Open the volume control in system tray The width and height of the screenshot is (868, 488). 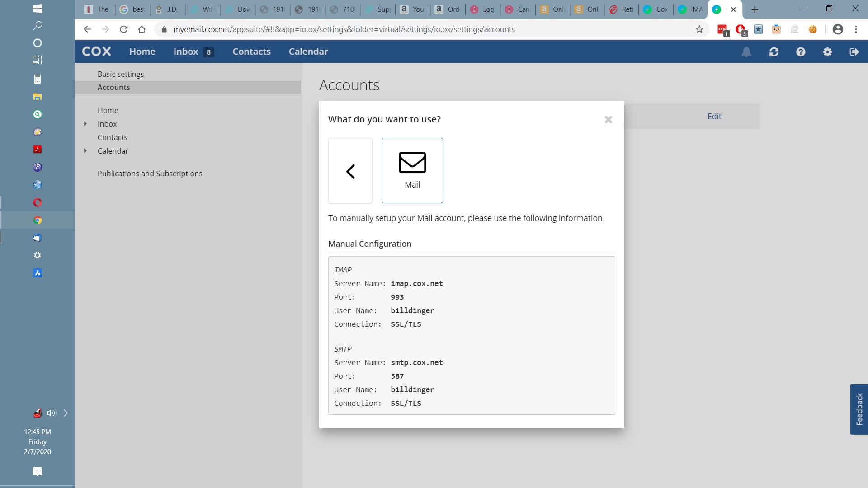coord(52,413)
